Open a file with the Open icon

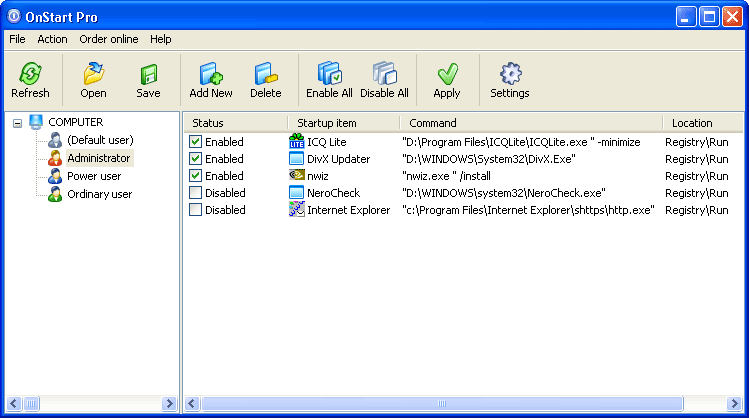pos(94,73)
